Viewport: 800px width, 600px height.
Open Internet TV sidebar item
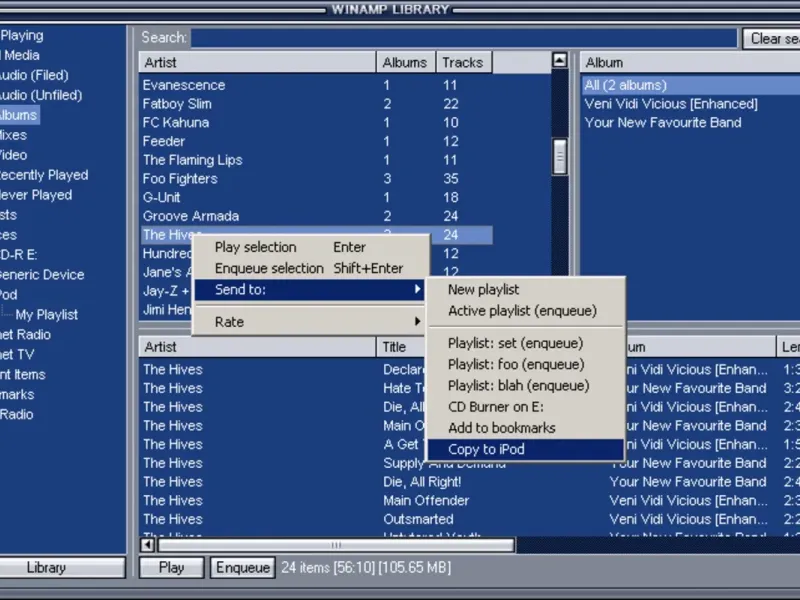(17, 355)
